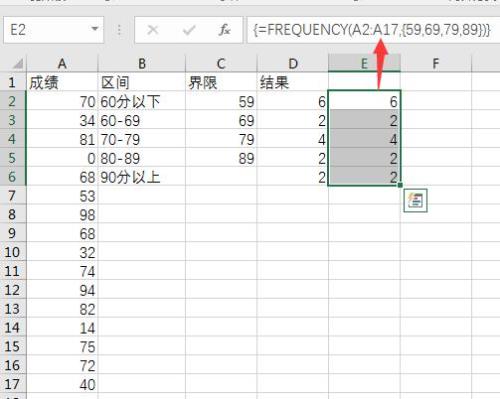
Task: Select score 53 in cell A7
Action: click(x=62, y=196)
